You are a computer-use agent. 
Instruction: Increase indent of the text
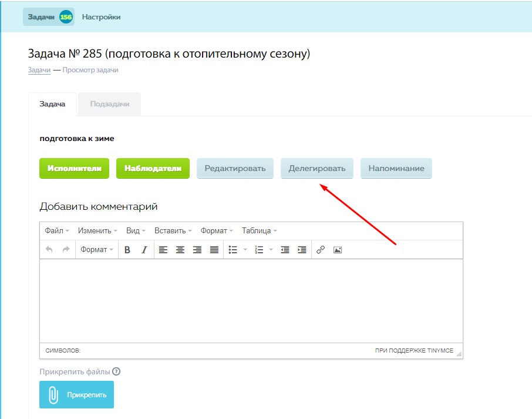(x=302, y=250)
